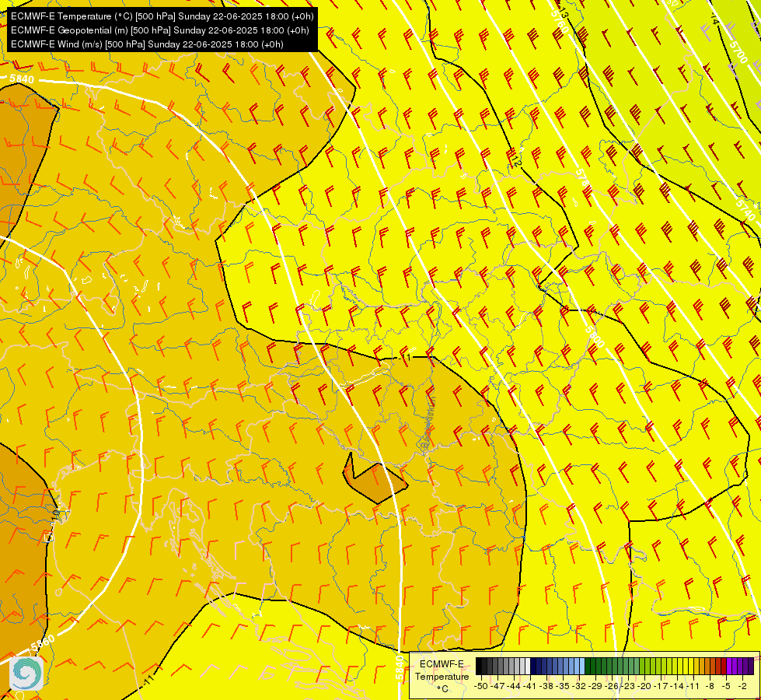The image size is (761, 700).
Task: Click the 5700 geopotential contour label
Action: coord(738,52)
